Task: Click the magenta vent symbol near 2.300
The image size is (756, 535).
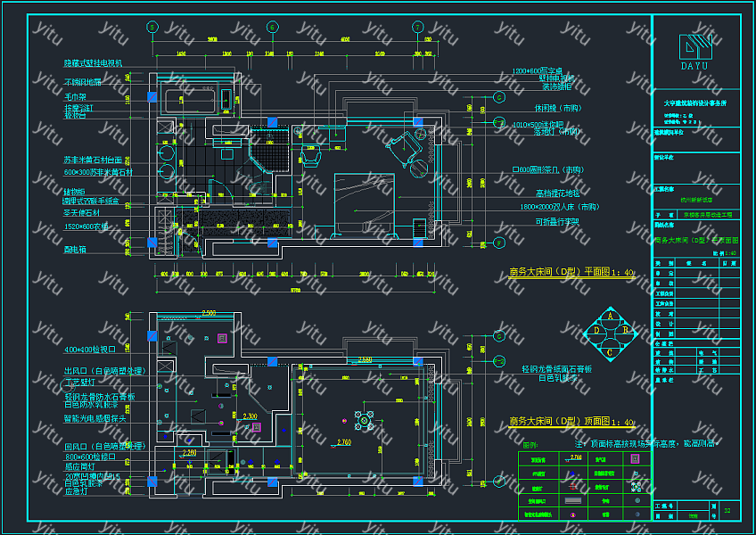Action: [257, 427]
